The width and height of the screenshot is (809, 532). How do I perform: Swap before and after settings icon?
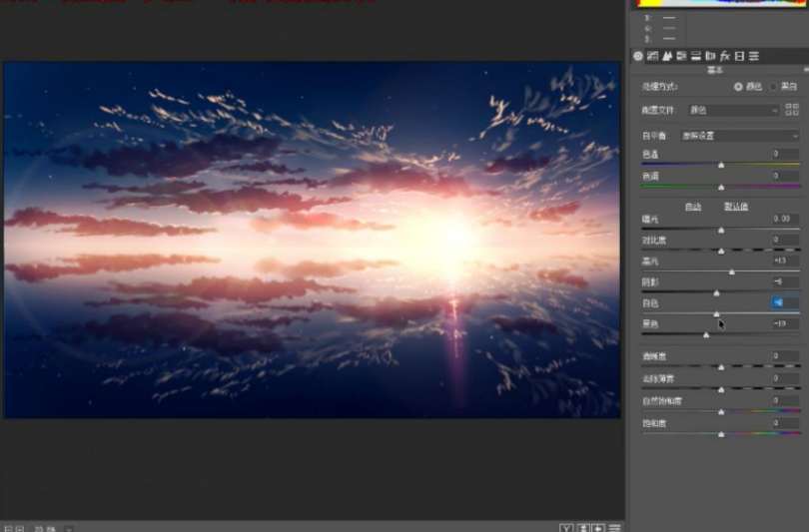pyautogui.click(x=583, y=528)
